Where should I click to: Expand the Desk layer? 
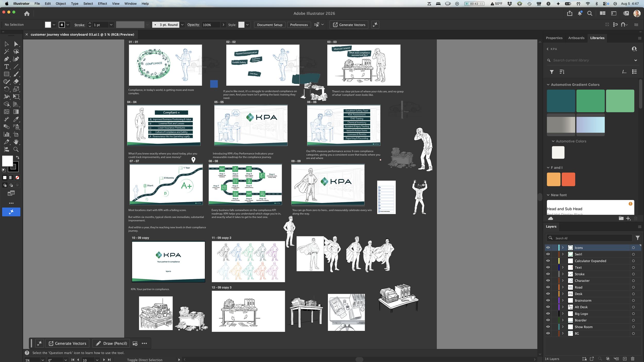[x=563, y=294]
